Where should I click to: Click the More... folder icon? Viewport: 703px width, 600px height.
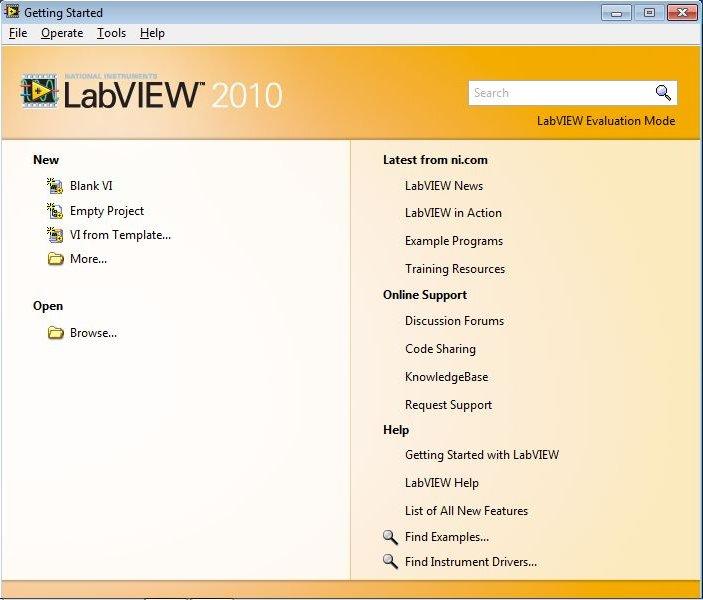(56, 259)
